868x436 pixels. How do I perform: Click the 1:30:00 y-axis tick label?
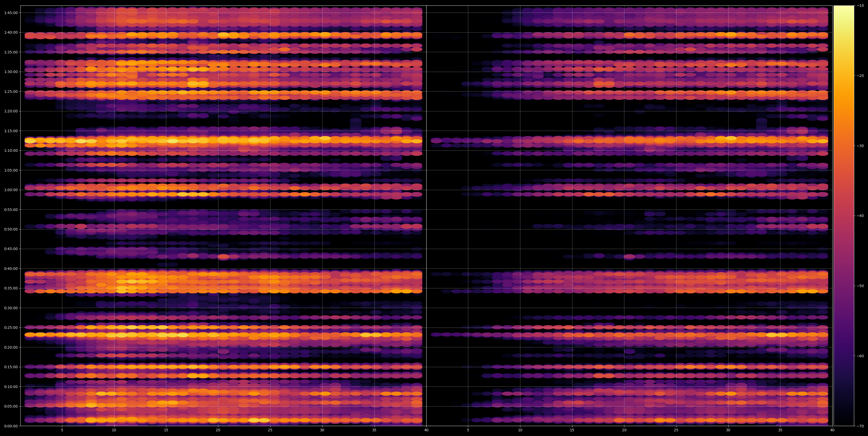(x=11, y=72)
